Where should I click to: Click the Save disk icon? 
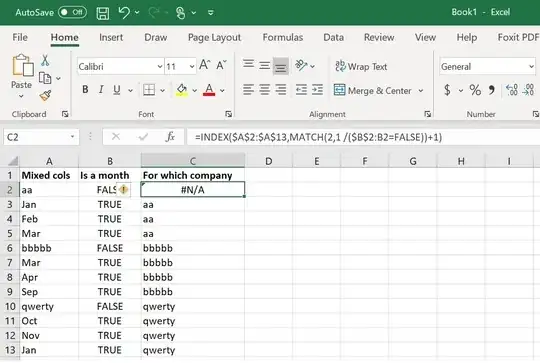click(103, 13)
